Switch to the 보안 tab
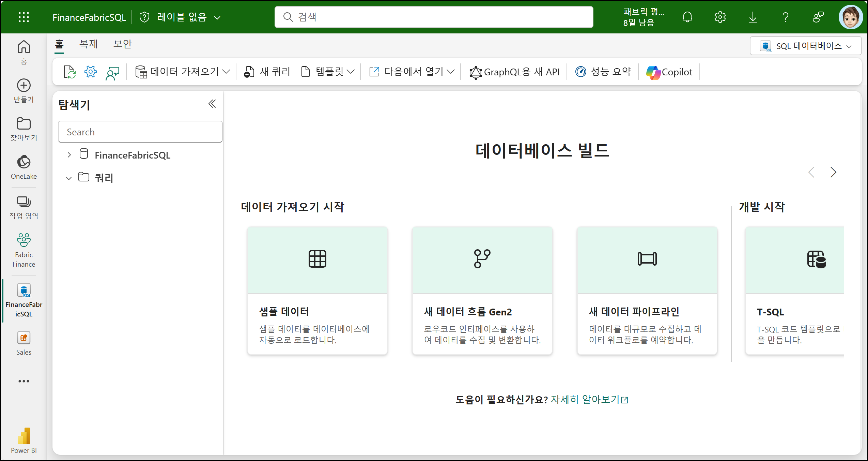The image size is (868, 461). pyautogui.click(x=123, y=44)
